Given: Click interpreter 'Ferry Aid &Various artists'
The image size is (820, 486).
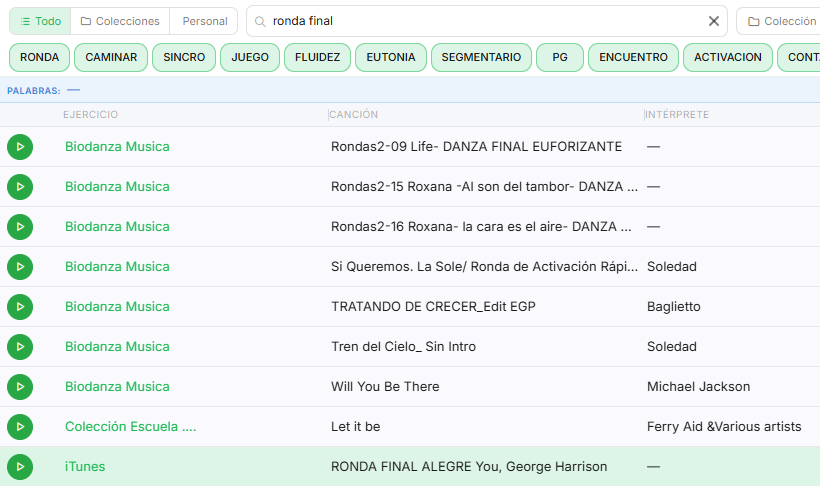Looking at the screenshot, I should pyautogui.click(x=724, y=427).
